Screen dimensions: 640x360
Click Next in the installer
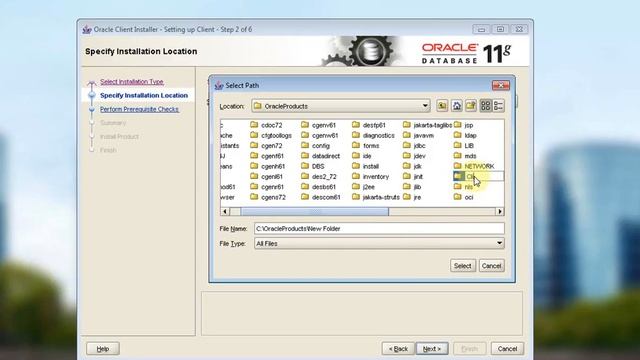point(432,349)
